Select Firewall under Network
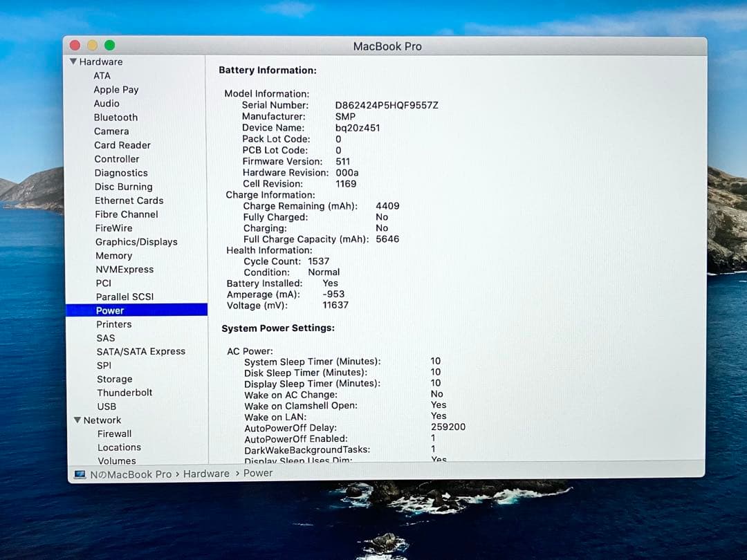The image size is (747, 560). tap(114, 433)
